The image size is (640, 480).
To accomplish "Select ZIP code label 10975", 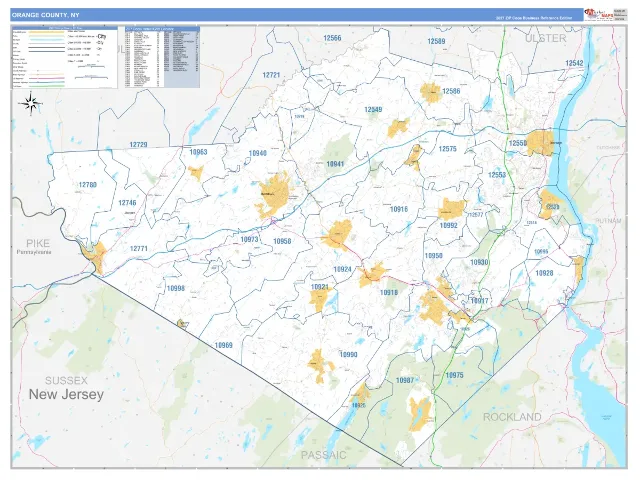I will click(454, 375).
